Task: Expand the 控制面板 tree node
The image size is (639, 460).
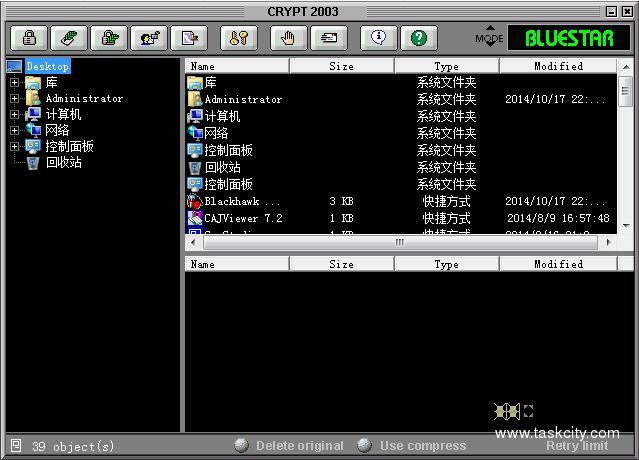Action: 15,146
